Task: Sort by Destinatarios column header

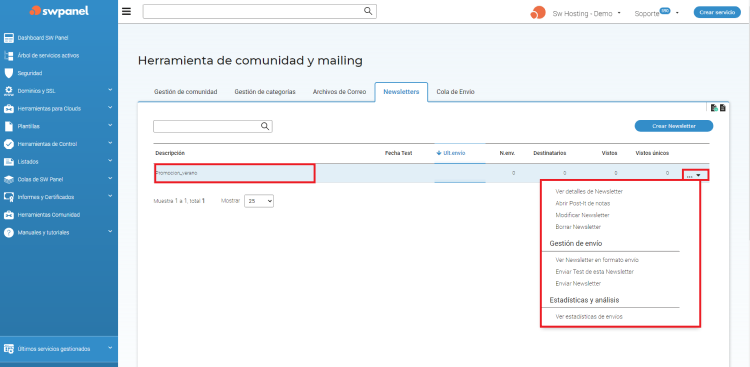Action: point(550,153)
